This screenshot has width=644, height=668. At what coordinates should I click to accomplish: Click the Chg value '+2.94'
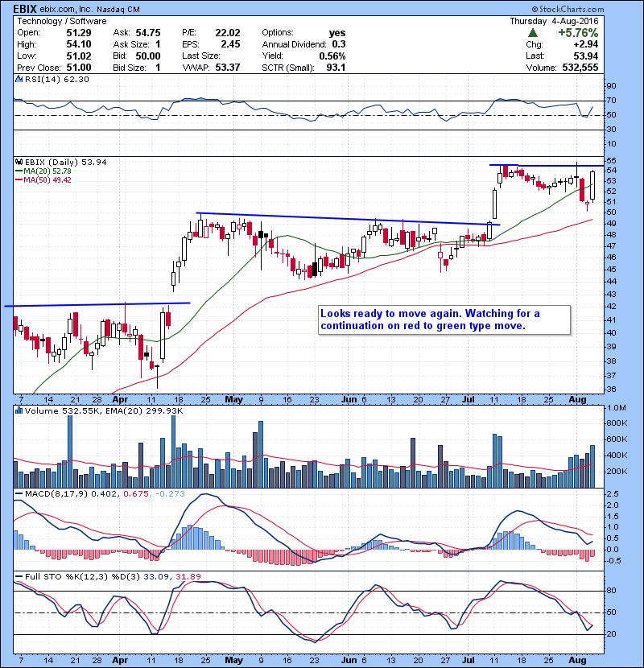pos(585,44)
